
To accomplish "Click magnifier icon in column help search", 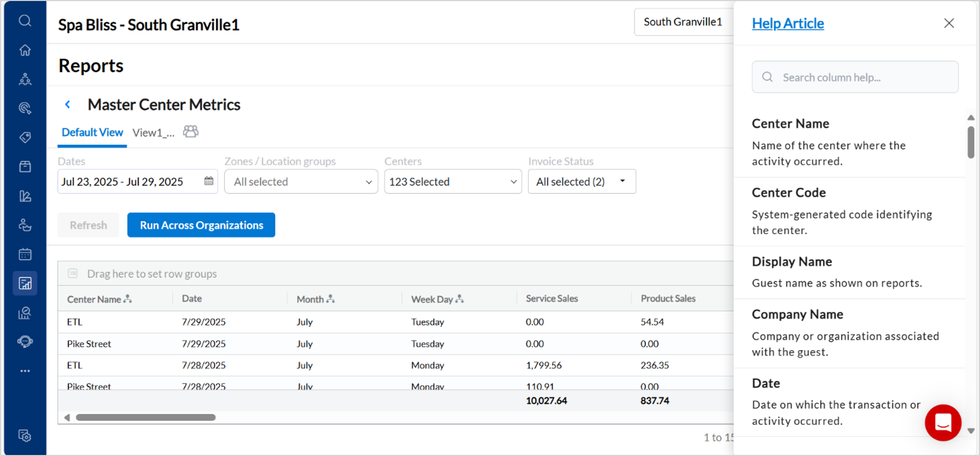I will pos(767,77).
